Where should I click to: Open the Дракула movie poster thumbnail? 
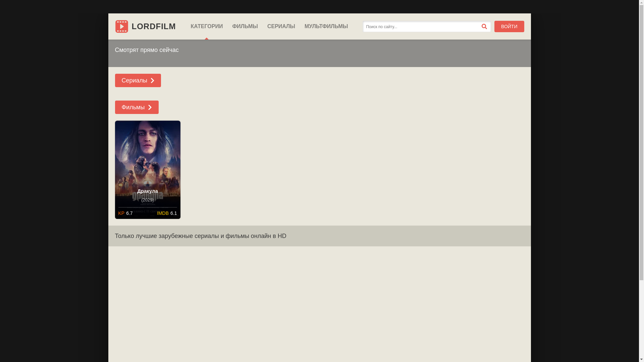tap(148, 154)
